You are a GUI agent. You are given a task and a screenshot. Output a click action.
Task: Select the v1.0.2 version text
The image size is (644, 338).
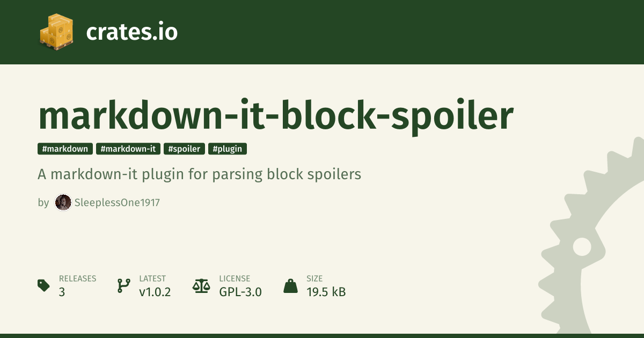(155, 292)
